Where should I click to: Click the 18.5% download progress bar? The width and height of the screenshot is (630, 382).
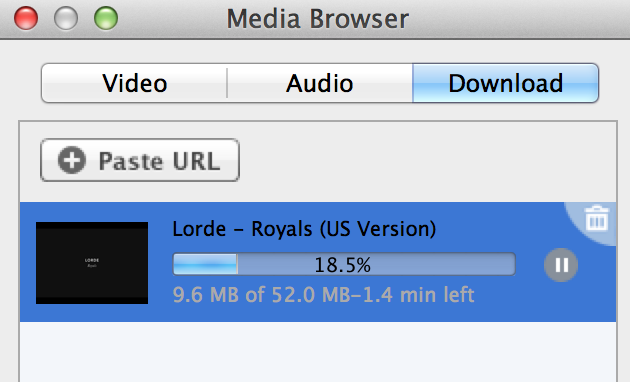pyautogui.click(x=344, y=264)
